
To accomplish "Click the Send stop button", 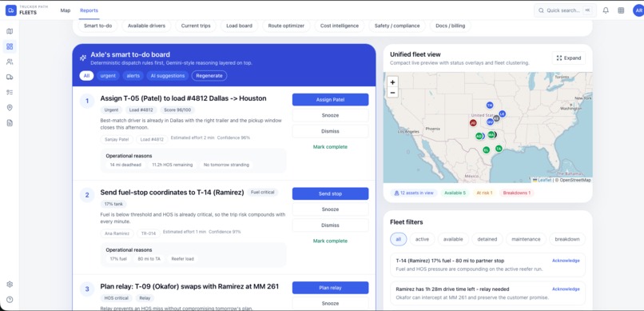I will (x=330, y=193).
